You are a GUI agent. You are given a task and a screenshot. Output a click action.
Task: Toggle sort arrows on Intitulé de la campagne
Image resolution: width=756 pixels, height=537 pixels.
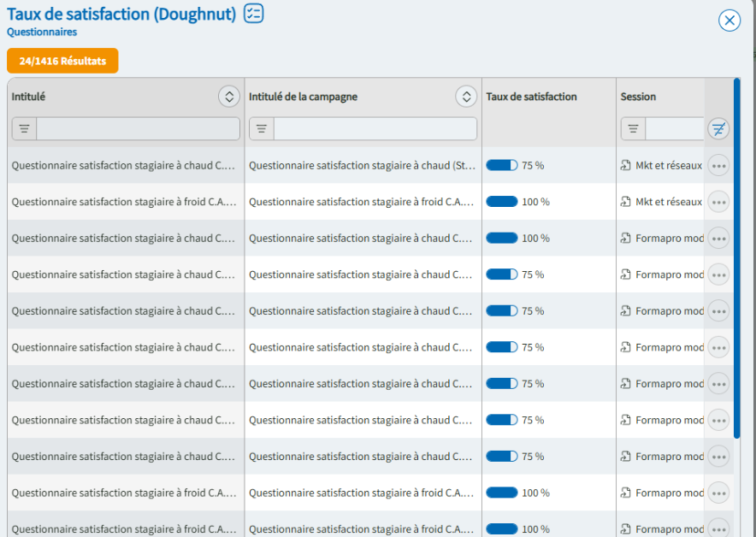tap(466, 97)
